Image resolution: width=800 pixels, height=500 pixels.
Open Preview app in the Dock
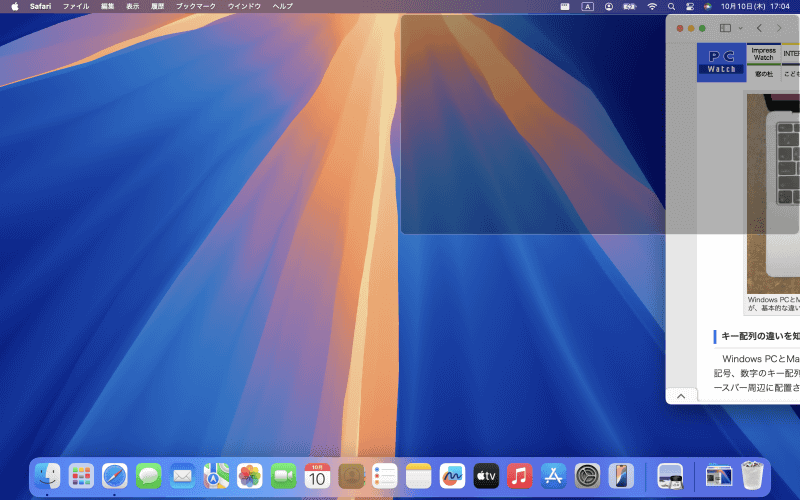pos(670,477)
